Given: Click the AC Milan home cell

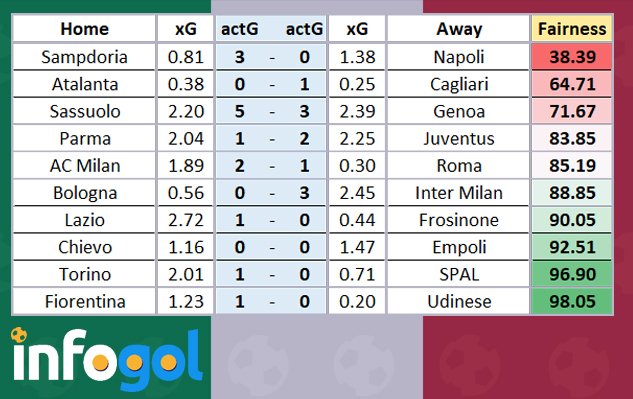Looking at the screenshot, I should pos(84,166).
